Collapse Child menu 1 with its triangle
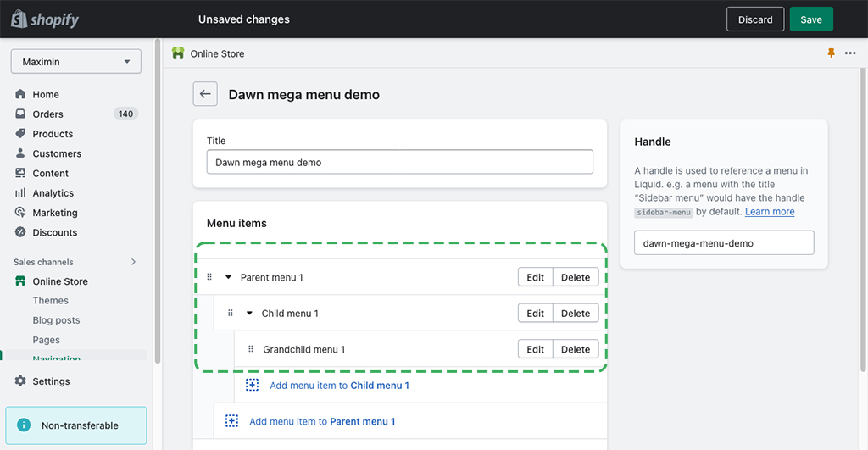 249,313
